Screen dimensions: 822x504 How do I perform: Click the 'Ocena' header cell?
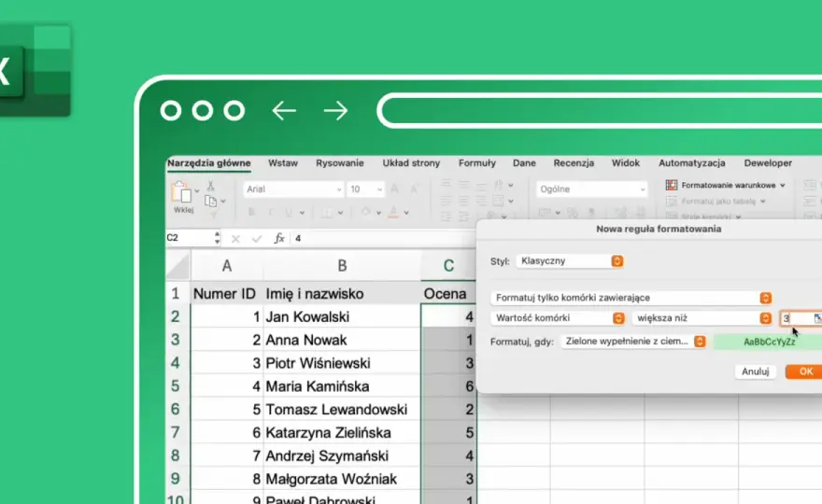tap(448, 293)
